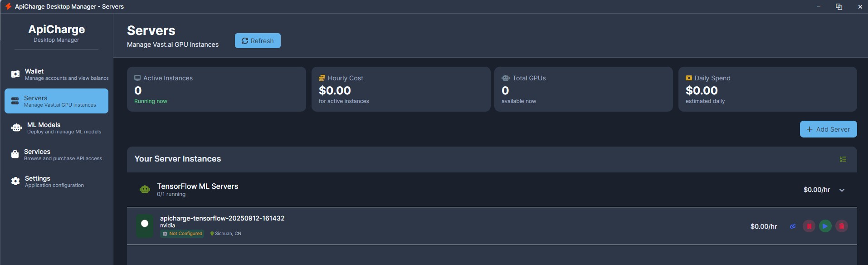Click the status dot icon of the tensorflow instance
Image resolution: width=868 pixels, height=265 pixels.
click(145, 224)
